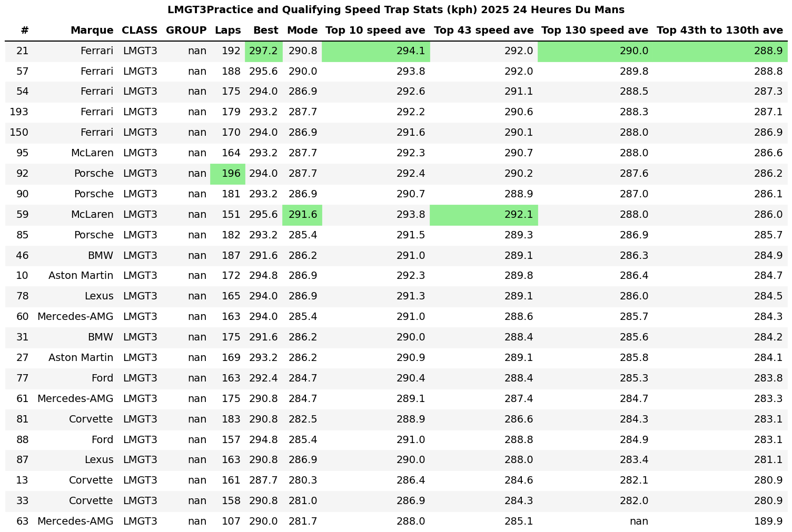
Task: Click the # column header
Action: click(x=23, y=30)
